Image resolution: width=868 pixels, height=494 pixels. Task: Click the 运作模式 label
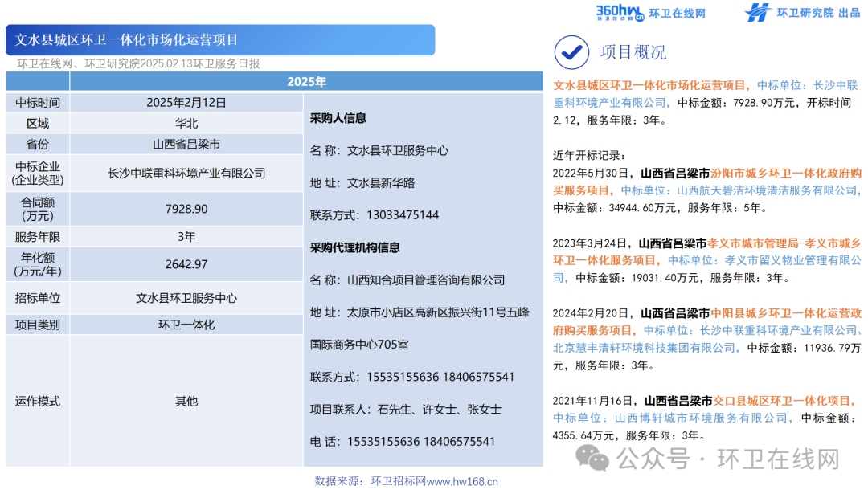click(38, 401)
